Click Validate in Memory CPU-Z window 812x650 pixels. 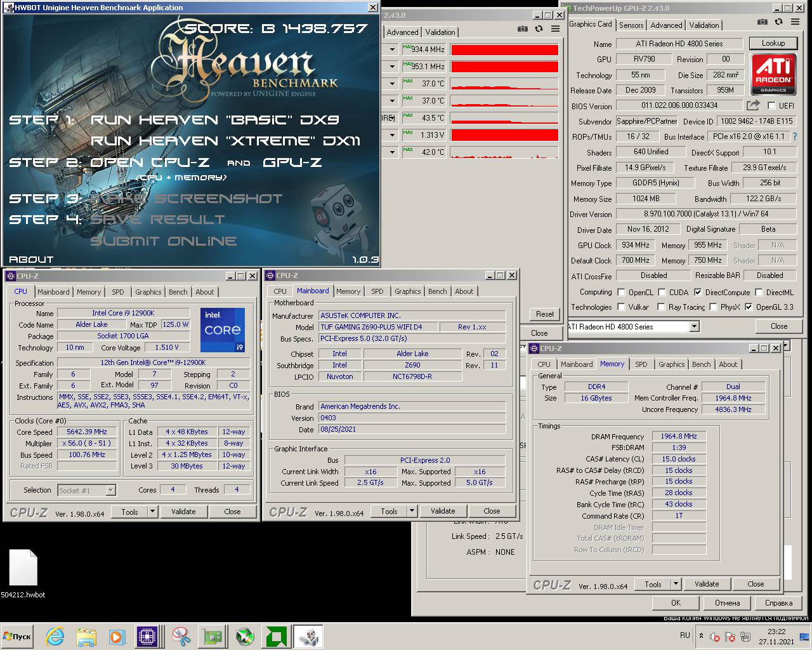pos(707,584)
